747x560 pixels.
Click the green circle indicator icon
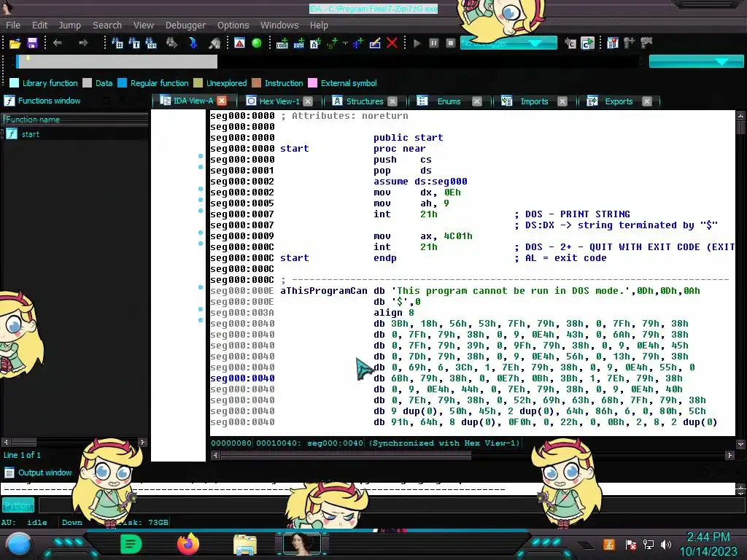pos(256,43)
